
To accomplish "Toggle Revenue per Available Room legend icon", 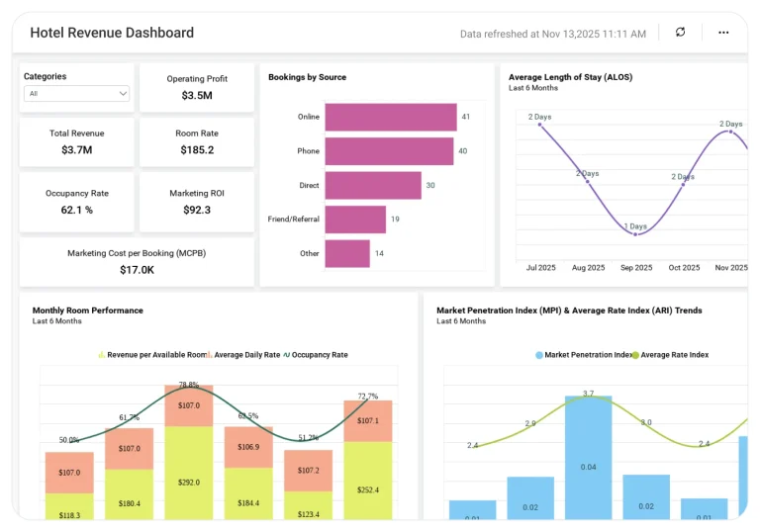I will point(101,355).
